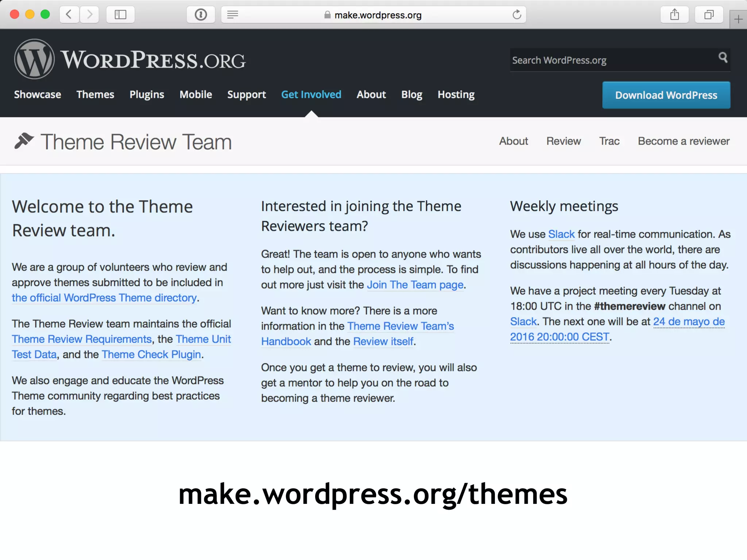
Task: Open the Review submenu link
Action: 564,141
